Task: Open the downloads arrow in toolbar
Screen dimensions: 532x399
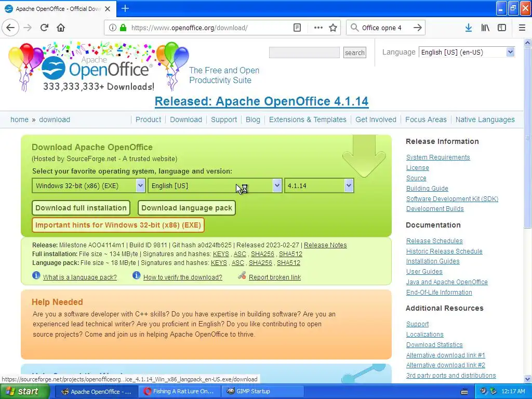Action: [x=469, y=28]
